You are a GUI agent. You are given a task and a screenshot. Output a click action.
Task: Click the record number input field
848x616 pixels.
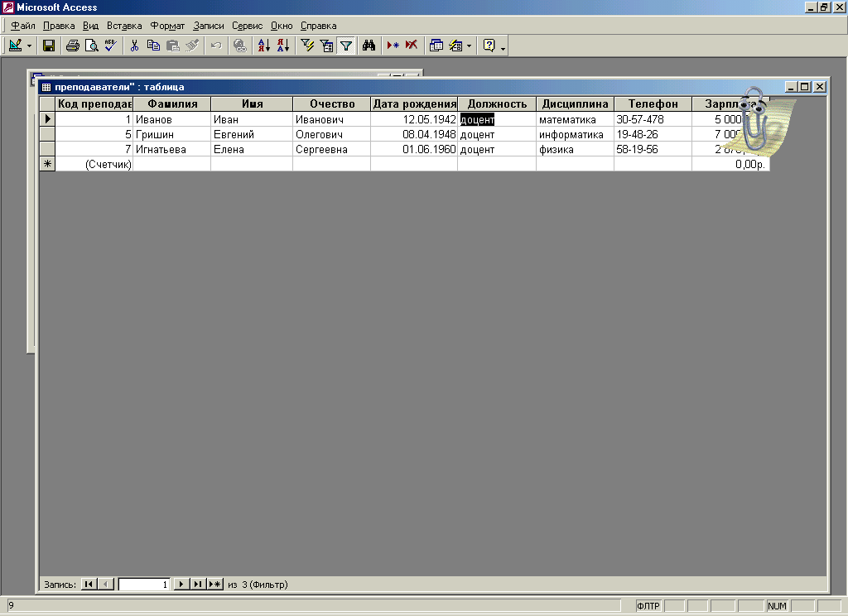144,584
